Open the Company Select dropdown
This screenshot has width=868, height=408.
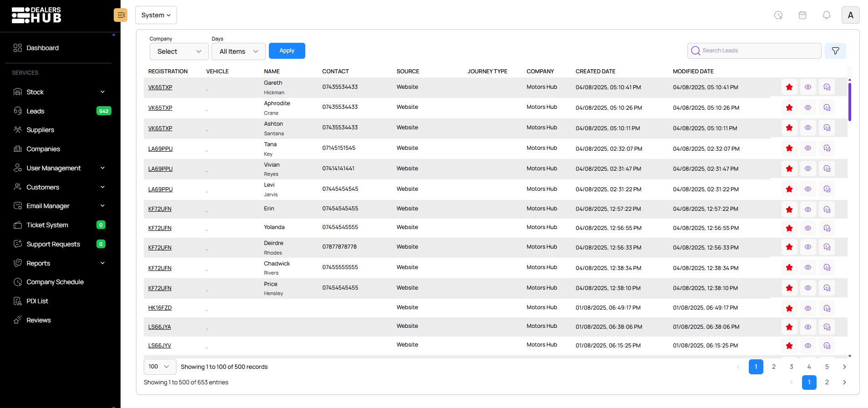(179, 51)
